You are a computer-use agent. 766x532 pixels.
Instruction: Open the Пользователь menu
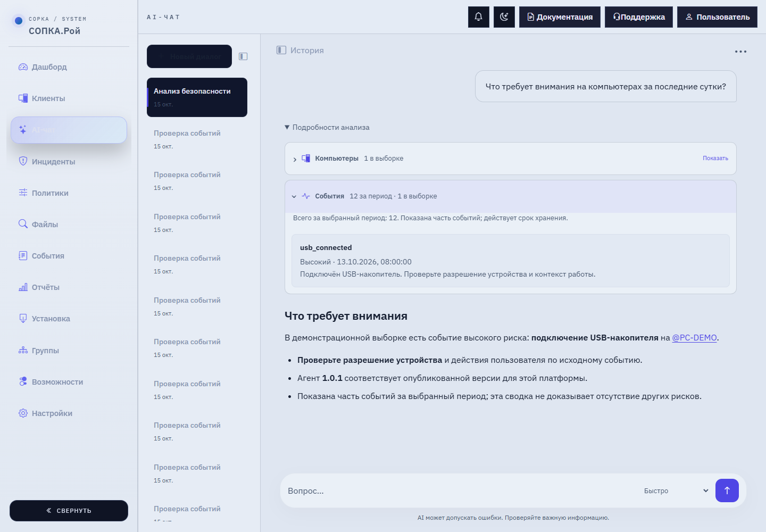717,17
